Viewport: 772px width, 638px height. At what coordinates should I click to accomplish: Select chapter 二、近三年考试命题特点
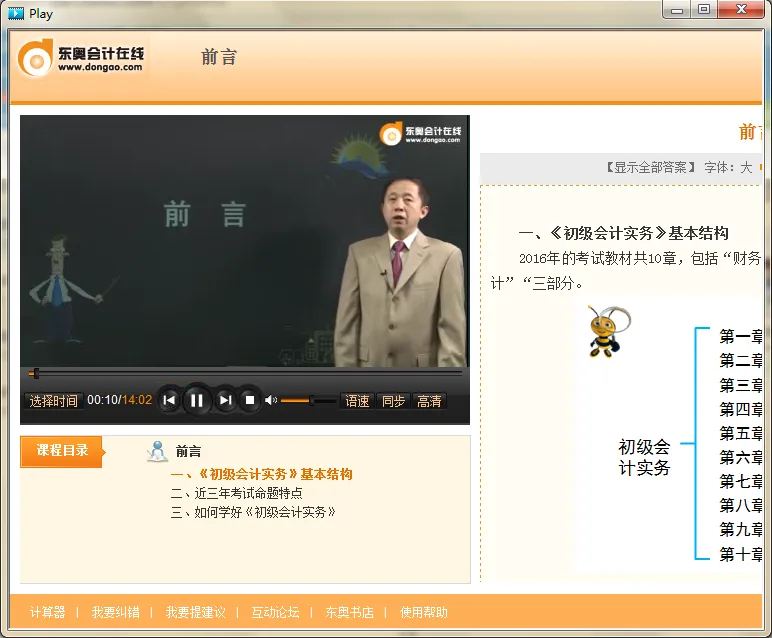(236, 493)
